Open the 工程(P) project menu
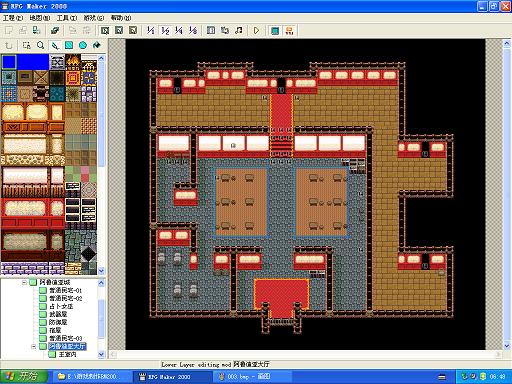 13,18
